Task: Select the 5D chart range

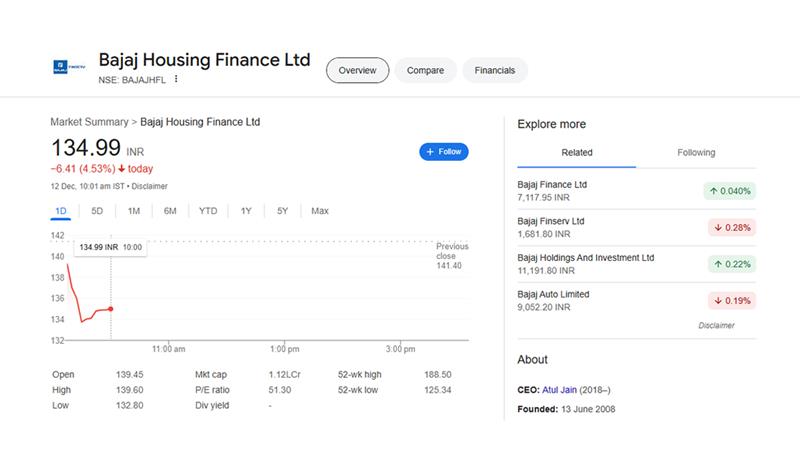Action: [97, 211]
